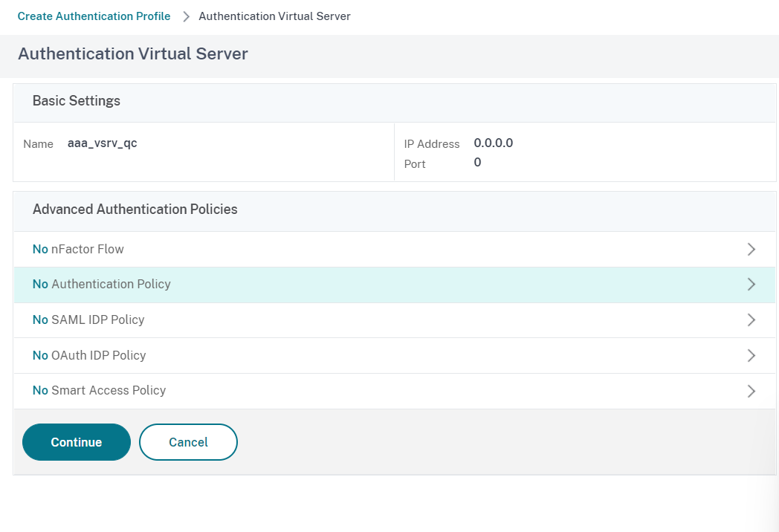
Task: Click the Cancel button
Action: pos(188,441)
